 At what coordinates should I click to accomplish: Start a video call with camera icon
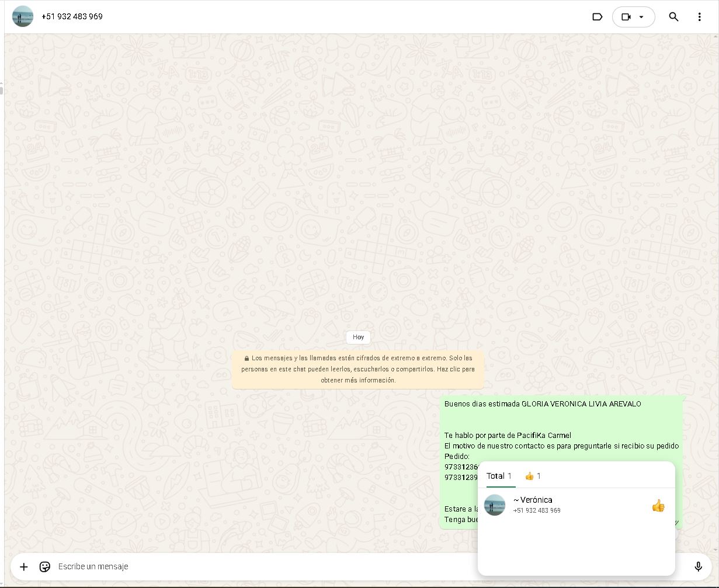click(x=626, y=17)
